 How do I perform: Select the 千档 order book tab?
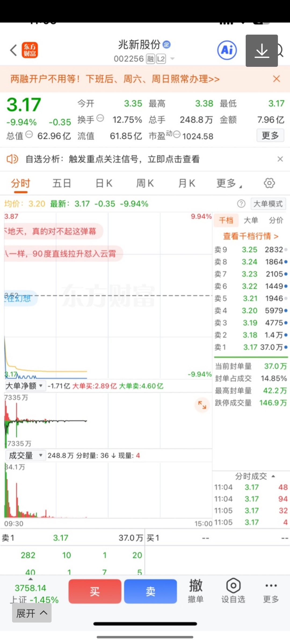(226, 221)
